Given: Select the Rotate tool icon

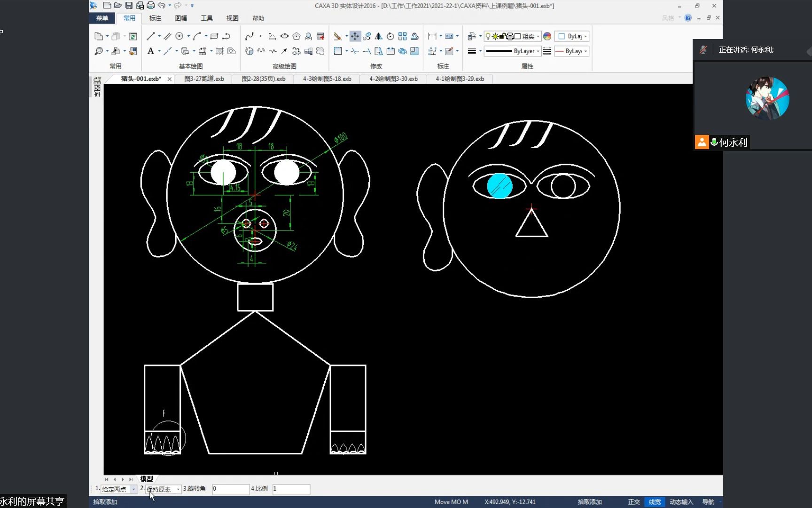Looking at the screenshot, I should pos(390,36).
